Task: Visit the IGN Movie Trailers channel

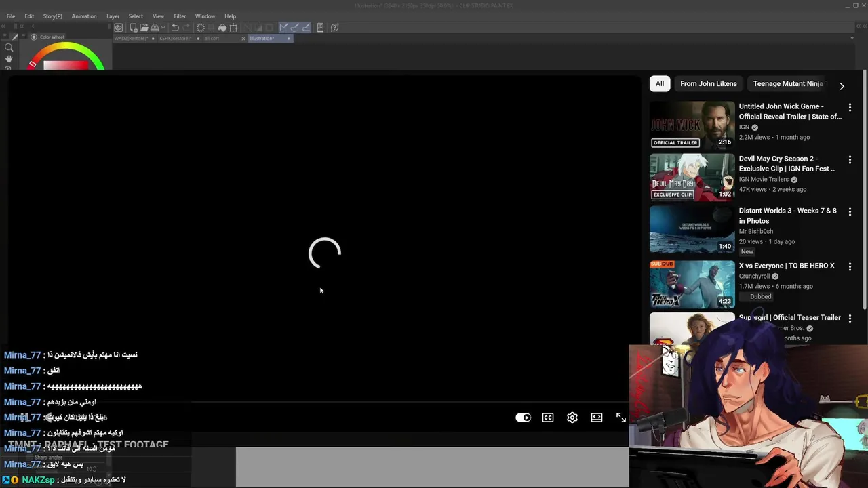Action: [x=764, y=180]
